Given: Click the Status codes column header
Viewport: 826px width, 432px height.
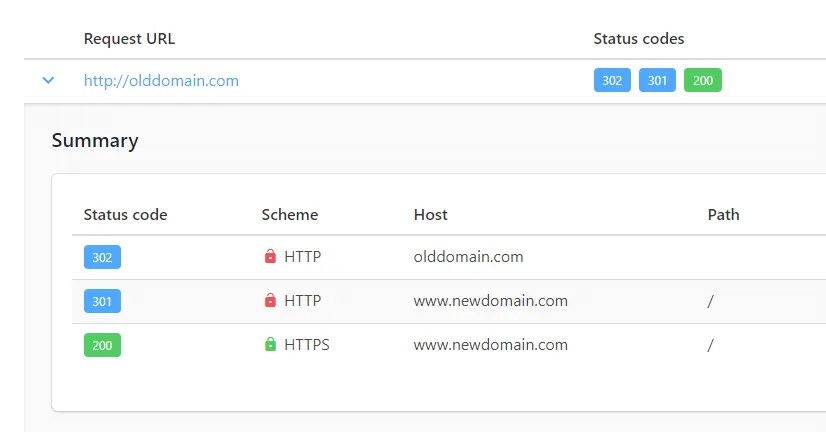Looking at the screenshot, I should tap(639, 39).
